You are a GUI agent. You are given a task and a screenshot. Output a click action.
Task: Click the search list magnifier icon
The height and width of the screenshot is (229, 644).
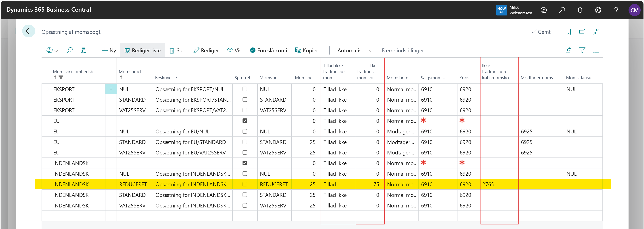click(x=69, y=50)
